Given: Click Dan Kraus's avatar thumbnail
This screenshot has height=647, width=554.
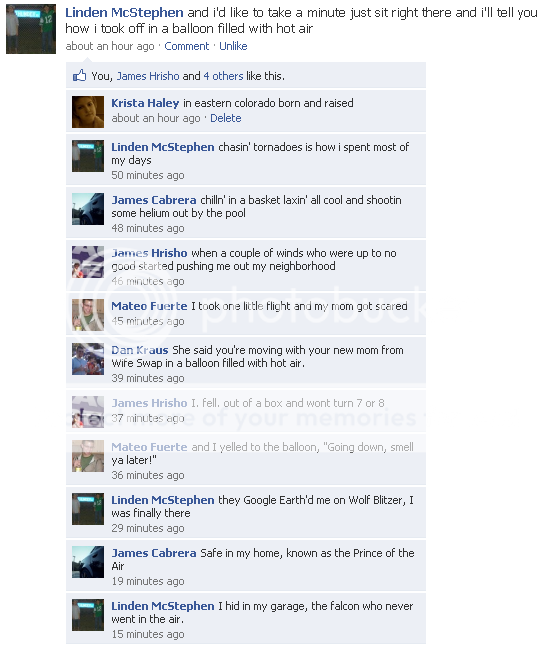Looking at the screenshot, I should [x=88, y=359].
